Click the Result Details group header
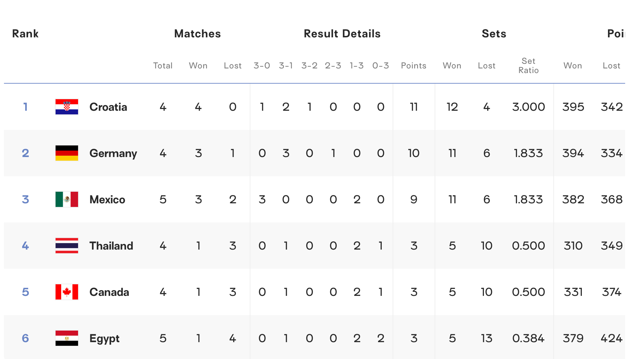Image resolution: width=644 pixels, height=359 pixels. click(x=342, y=34)
